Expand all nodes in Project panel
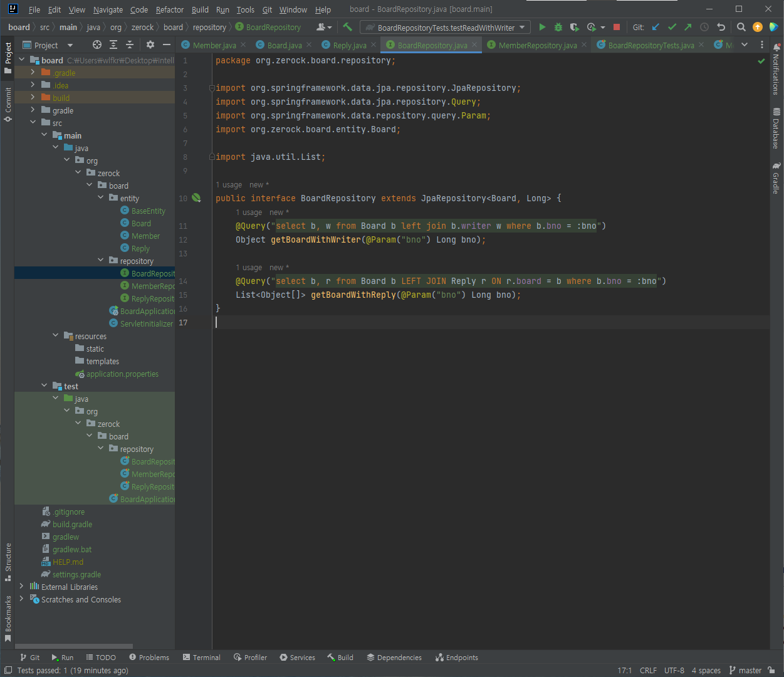Viewport: 784px width, 677px height. click(x=113, y=45)
